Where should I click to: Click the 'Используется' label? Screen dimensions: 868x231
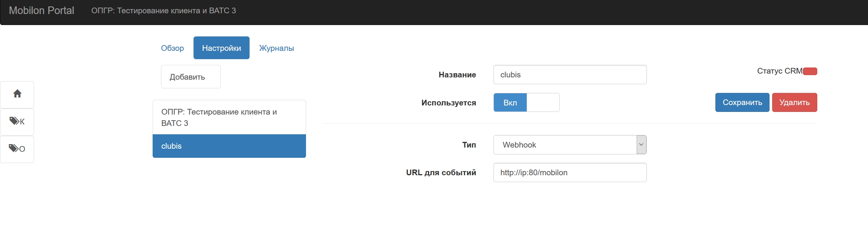449,103
